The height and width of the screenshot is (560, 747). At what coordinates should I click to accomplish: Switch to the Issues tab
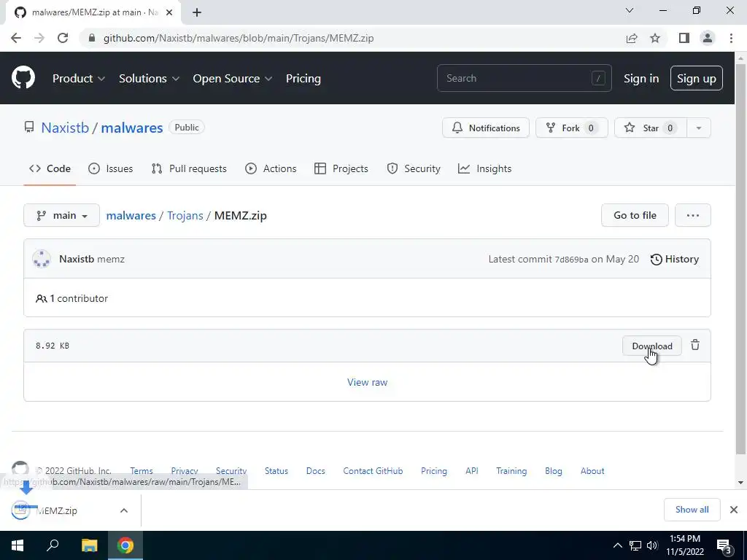[x=111, y=168]
